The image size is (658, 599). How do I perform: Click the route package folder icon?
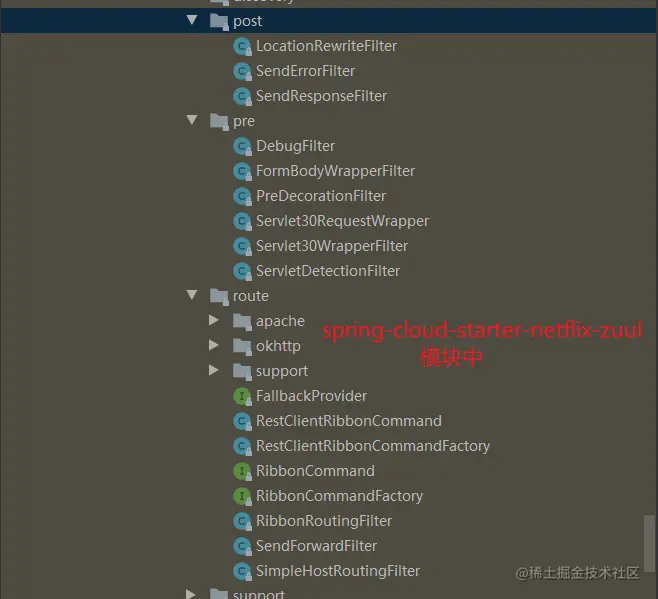(219, 296)
